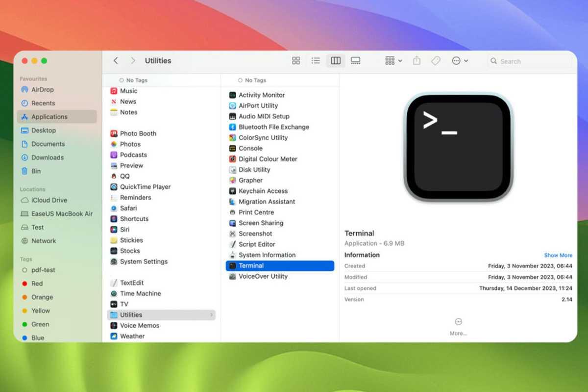Open iCloud Drive location

[49, 200]
